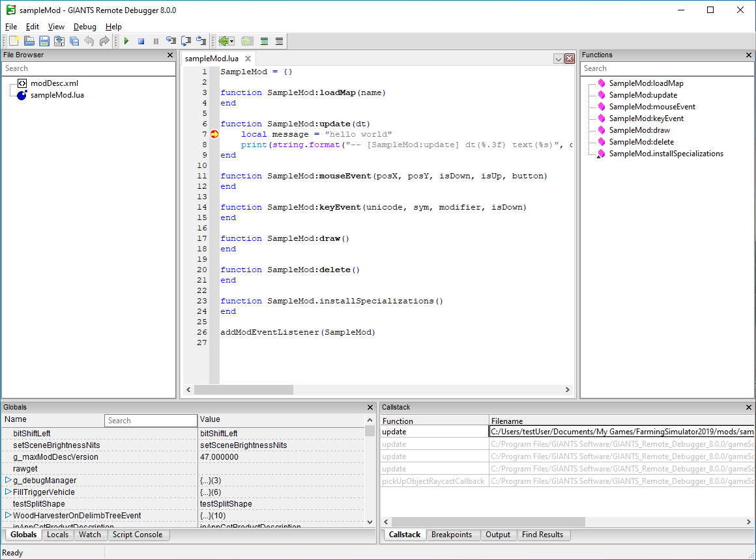Screen dimensions: 756x560
Task: Select modDesc.xml in the File Browser
Action: coord(54,83)
